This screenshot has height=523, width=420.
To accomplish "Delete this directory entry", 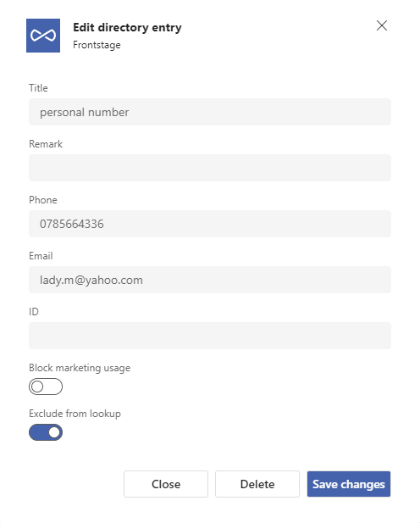I will (257, 484).
